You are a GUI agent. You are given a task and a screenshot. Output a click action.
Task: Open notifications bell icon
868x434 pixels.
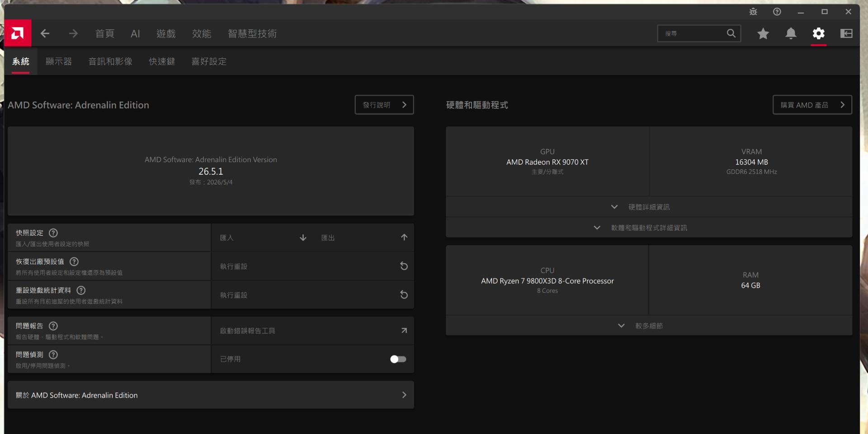791,33
